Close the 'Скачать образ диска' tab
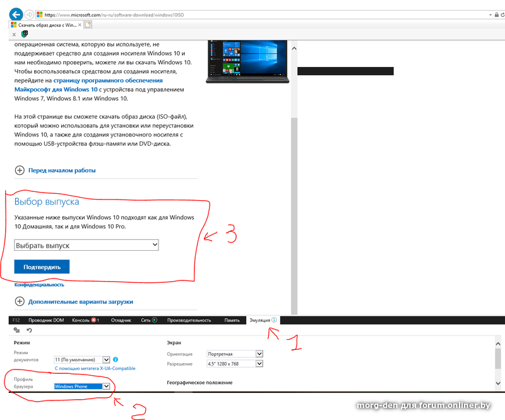Viewport: 505px width, 420px height. click(80, 25)
